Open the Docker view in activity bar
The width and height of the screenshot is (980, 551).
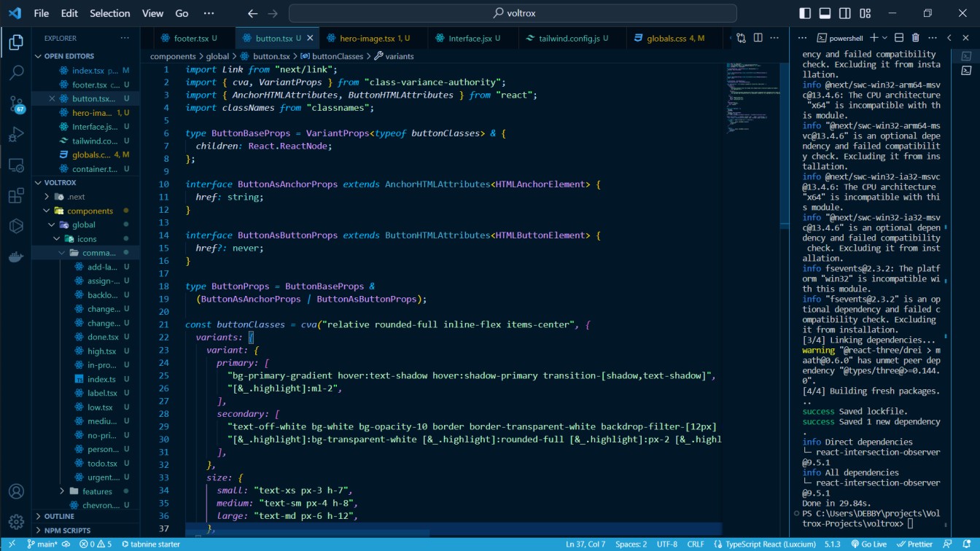(16, 257)
